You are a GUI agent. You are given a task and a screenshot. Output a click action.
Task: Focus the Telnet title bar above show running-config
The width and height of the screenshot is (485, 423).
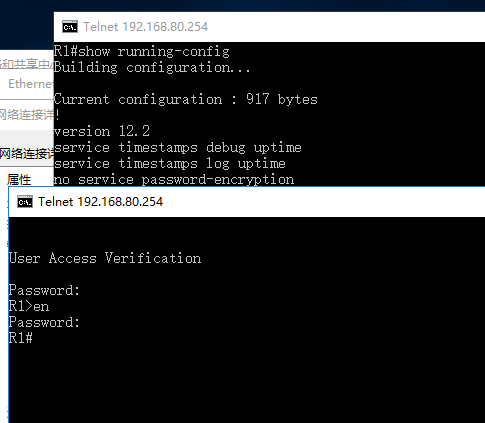(x=269, y=27)
